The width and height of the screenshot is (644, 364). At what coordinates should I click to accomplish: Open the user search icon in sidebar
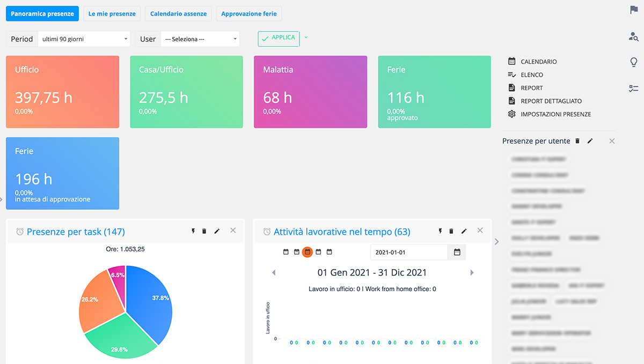tap(634, 36)
